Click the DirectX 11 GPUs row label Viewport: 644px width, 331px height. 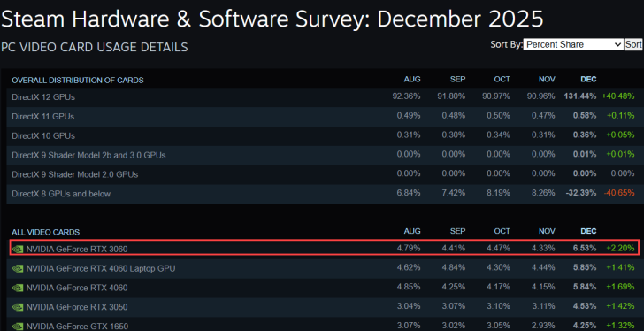click(43, 117)
